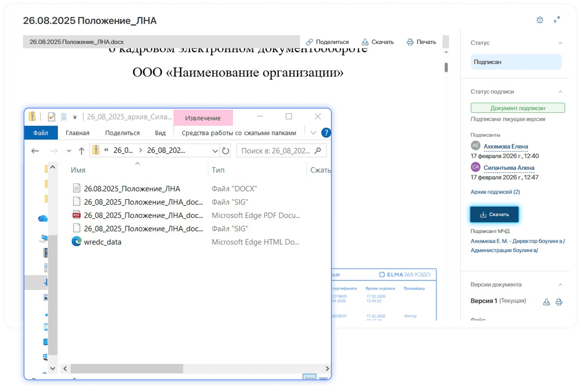
Task: Click the blue Скачать button
Action: point(494,214)
